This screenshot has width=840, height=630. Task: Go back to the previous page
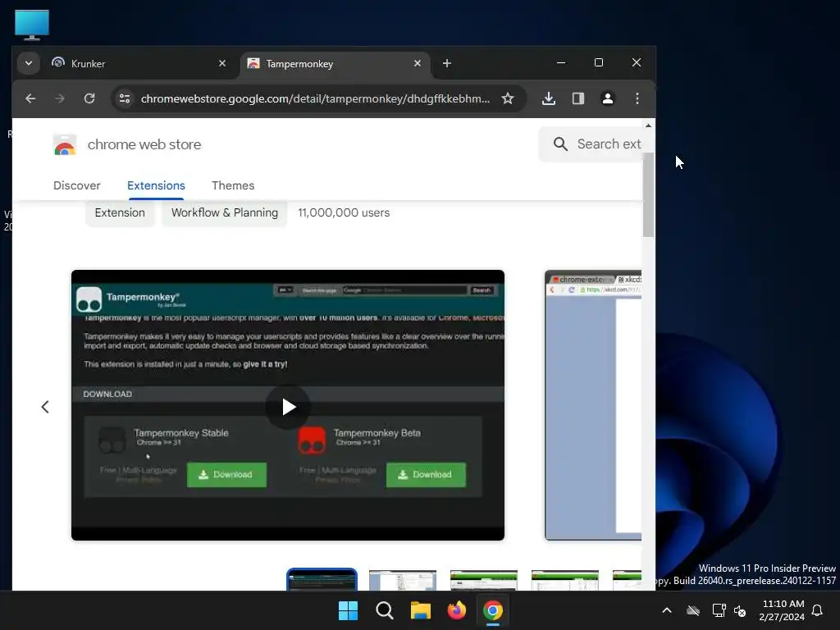point(30,98)
